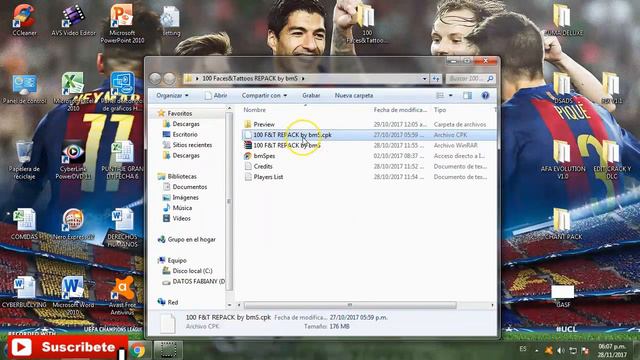Launch Microsoft Excel 2010 shortcut
Viewport: 640px width, 360px height.
[73, 91]
